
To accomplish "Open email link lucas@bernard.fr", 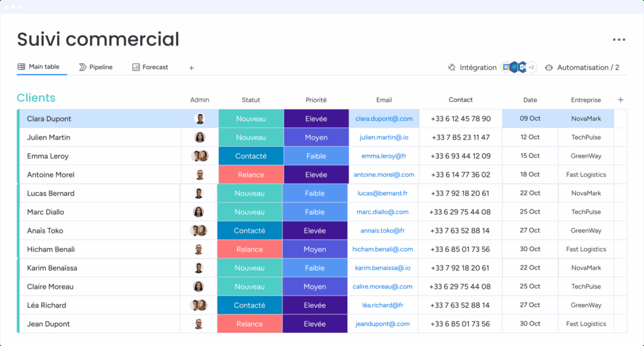I will [382, 193].
